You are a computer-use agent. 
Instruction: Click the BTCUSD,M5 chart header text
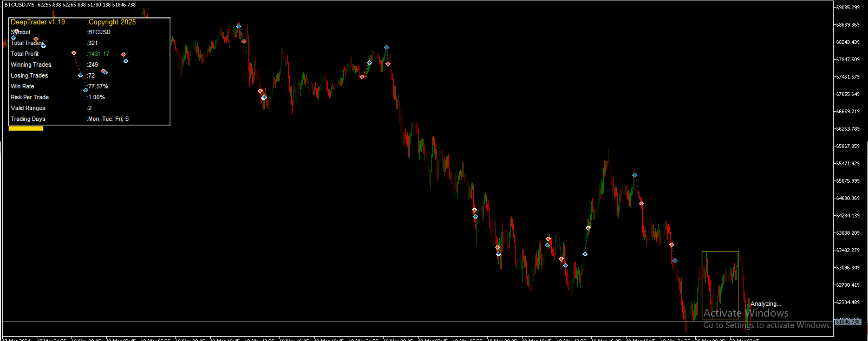tap(19, 4)
